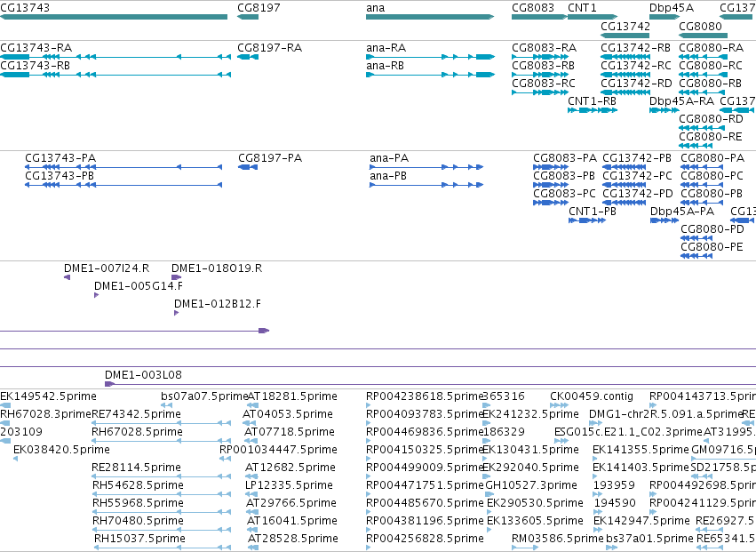Click EST EK290530.5prime
The height and width of the screenshot is (552, 756).
(x=489, y=512)
